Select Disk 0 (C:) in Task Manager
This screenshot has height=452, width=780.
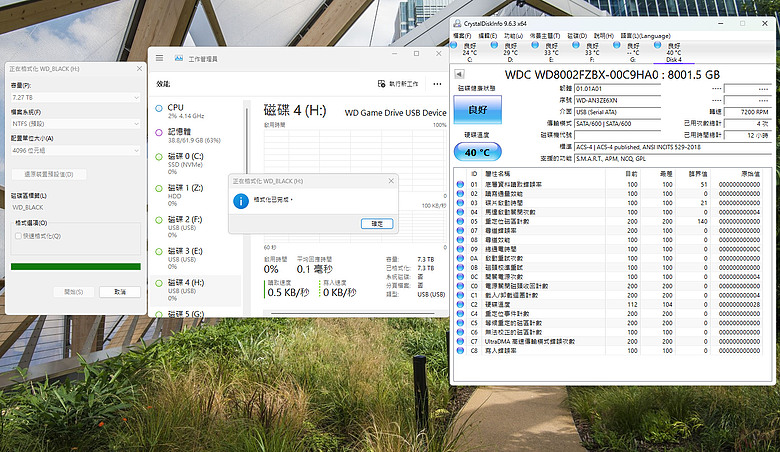[x=195, y=164]
